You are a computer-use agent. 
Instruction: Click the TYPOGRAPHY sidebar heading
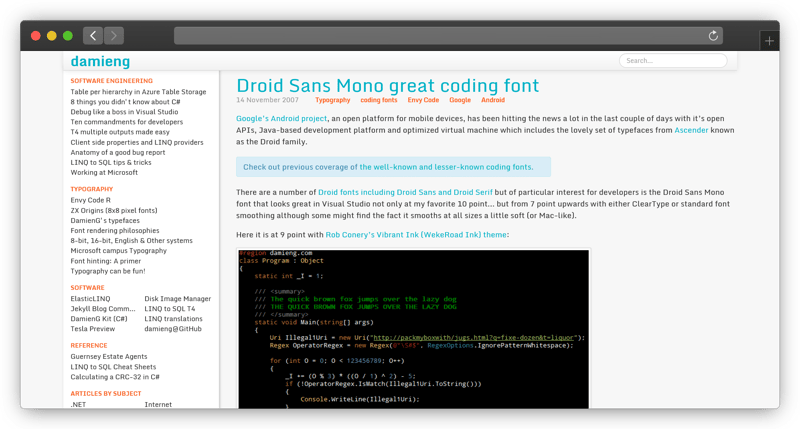pyautogui.click(x=92, y=189)
